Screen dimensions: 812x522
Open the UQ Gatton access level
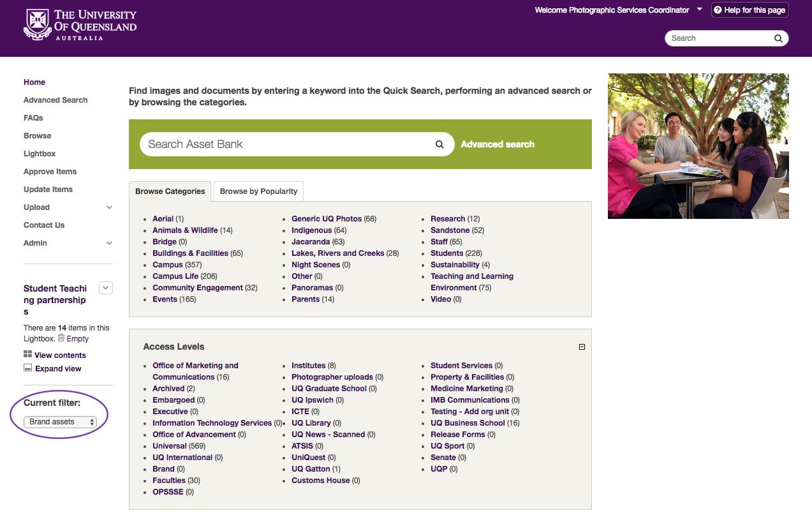311,469
